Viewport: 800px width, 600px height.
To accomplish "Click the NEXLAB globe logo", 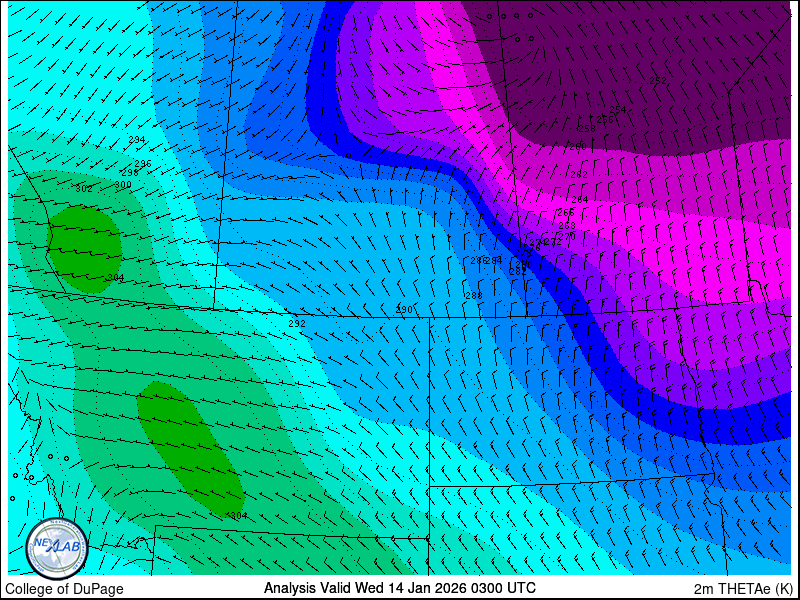I will coord(57,548).
